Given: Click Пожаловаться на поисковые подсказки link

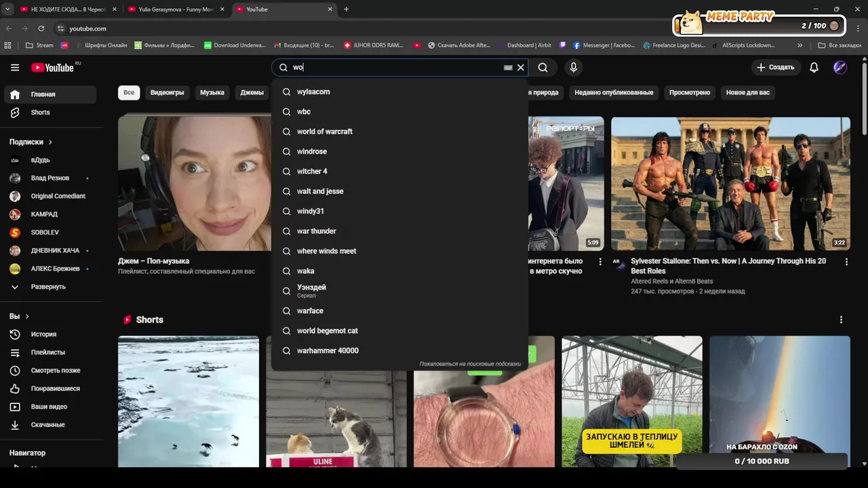Looking at the screenshot, I should point(470,364).
